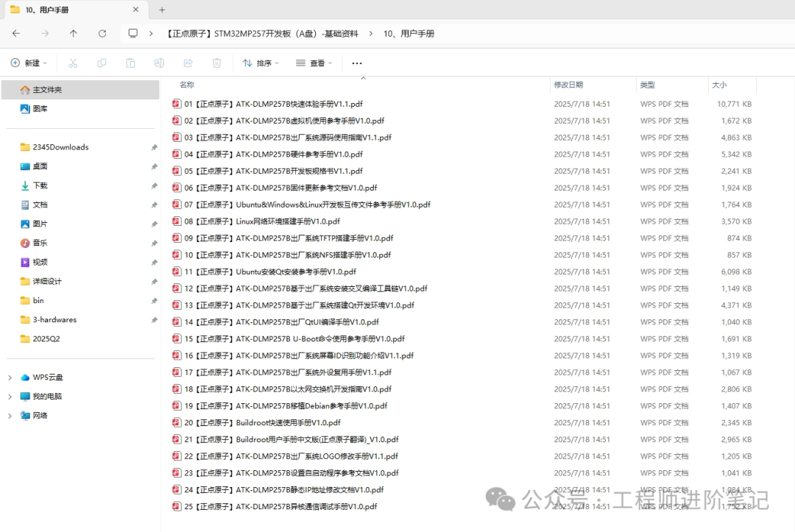Expand the 我的电脑 tree node
Image resolution: width=795 pixels, height=532 pixels.
pos(10,397)
